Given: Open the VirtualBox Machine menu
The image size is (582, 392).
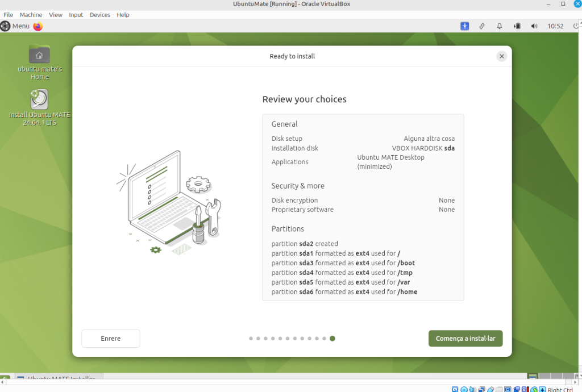Looking at the screenshot, I should [31, 15].
